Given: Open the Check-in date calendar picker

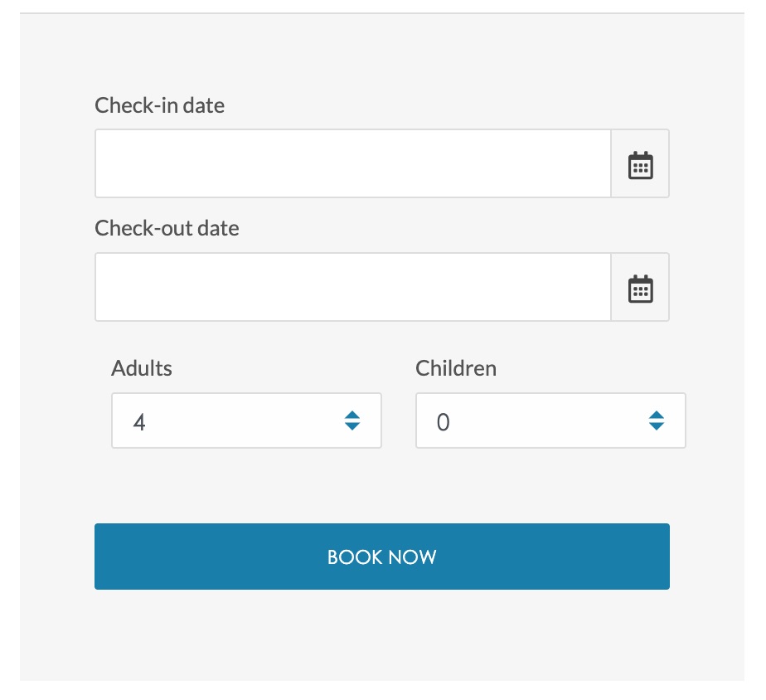Looking at the screenshot, I should (640, 164).
